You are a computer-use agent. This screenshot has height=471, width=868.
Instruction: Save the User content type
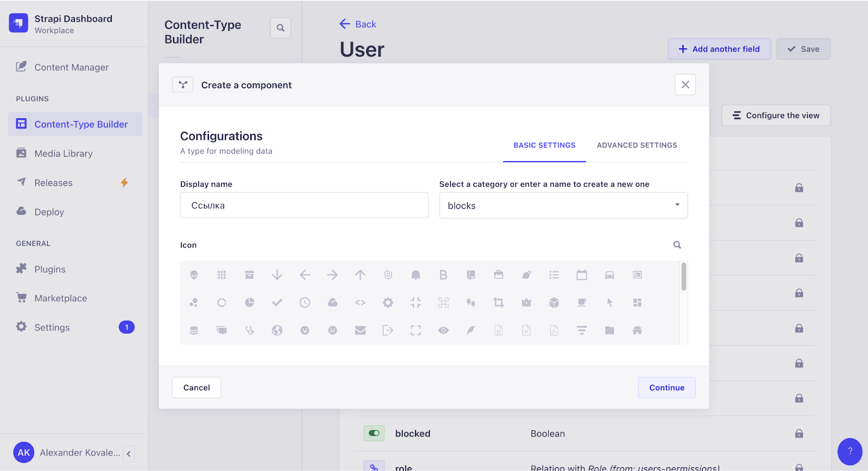coord(803,49)
